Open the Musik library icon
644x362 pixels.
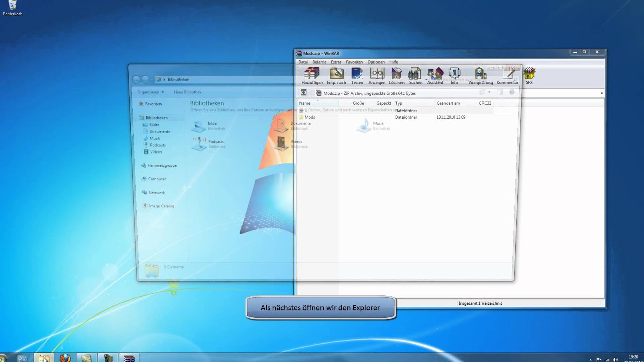(364, 126)
